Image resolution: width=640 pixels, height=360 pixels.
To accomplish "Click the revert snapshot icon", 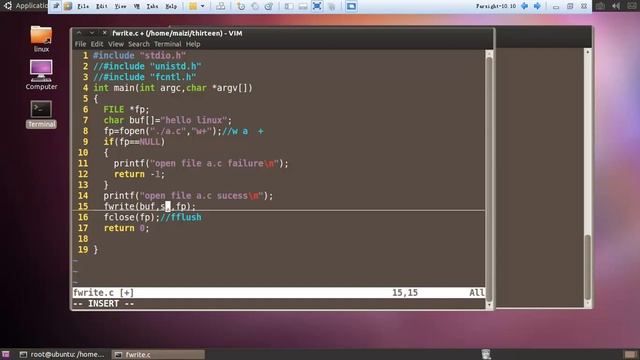I will coord(255,6).
